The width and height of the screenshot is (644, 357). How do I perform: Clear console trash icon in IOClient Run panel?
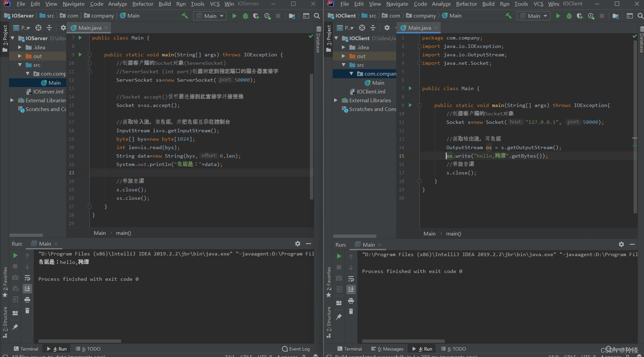(x=351, y=311)
